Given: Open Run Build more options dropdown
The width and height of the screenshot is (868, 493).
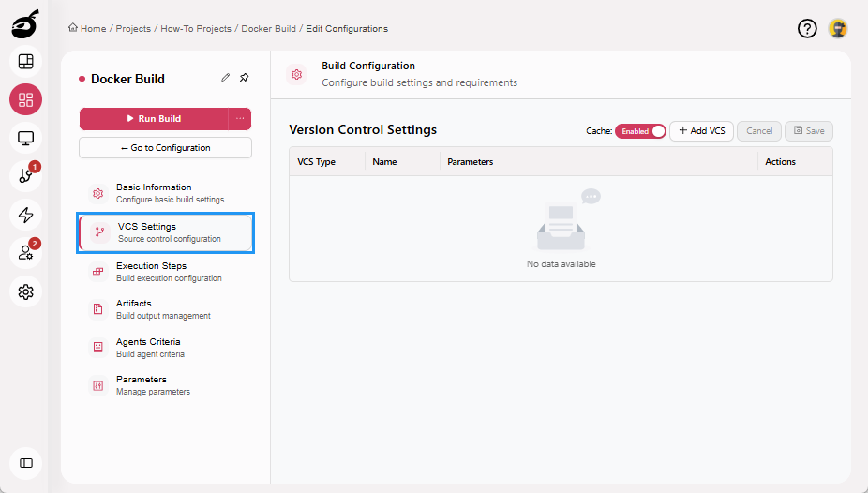Looking at the screenshot, I should tap(240, 118).
